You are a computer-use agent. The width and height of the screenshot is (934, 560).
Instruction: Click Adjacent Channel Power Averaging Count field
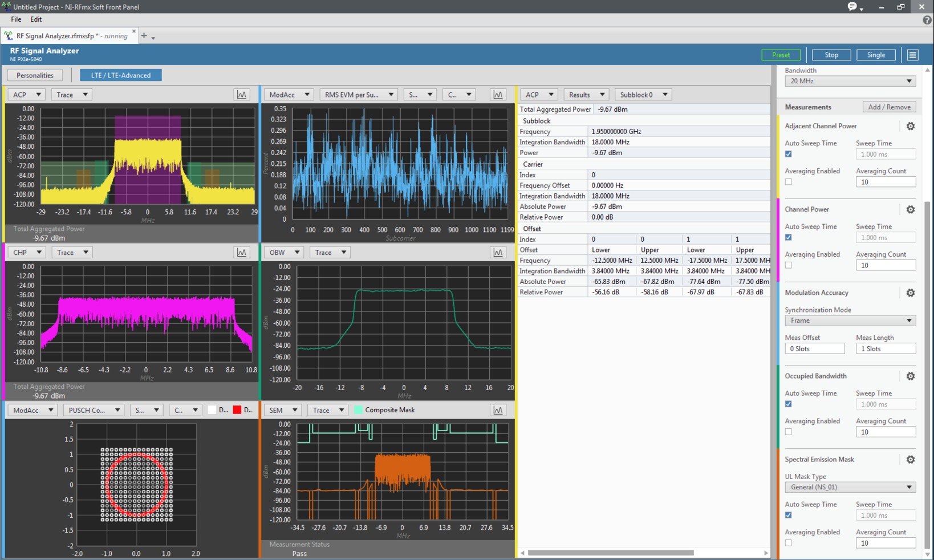pos(886,182)
